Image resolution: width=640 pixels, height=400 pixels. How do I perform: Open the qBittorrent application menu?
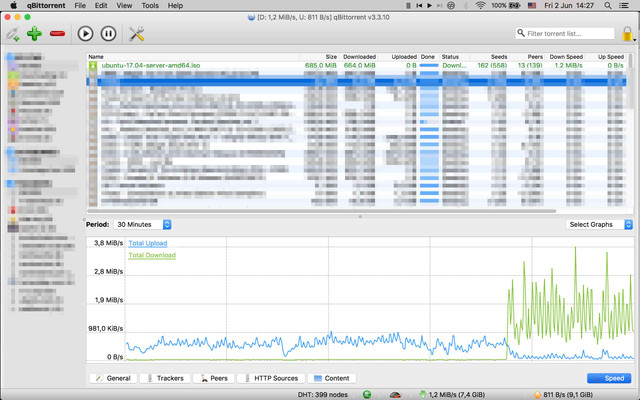[x=46, y=5]
